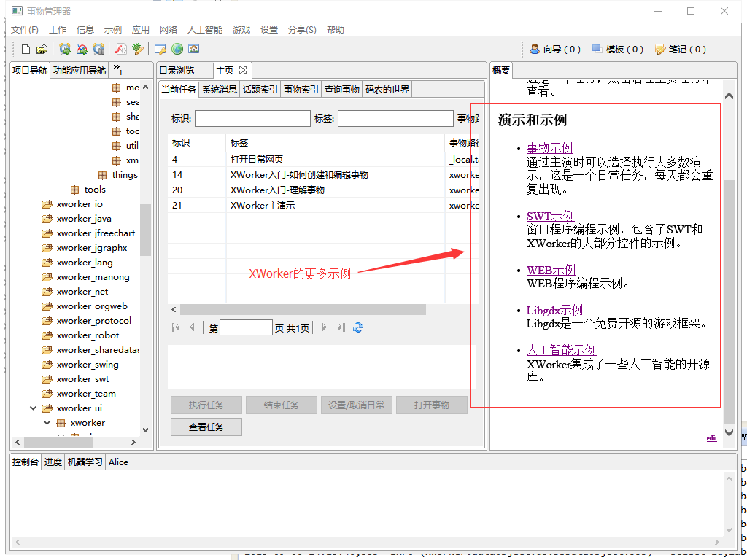Viewport: 747px width, 560px height.
Task: Click the small edit link in 概要 panel
Action: (x=712, y=438)
